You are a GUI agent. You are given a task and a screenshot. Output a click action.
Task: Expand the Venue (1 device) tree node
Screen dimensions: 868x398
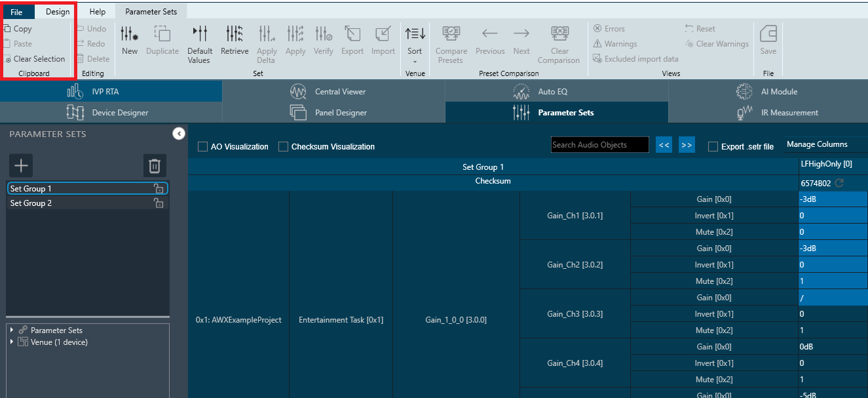click(x=12, y=342)
